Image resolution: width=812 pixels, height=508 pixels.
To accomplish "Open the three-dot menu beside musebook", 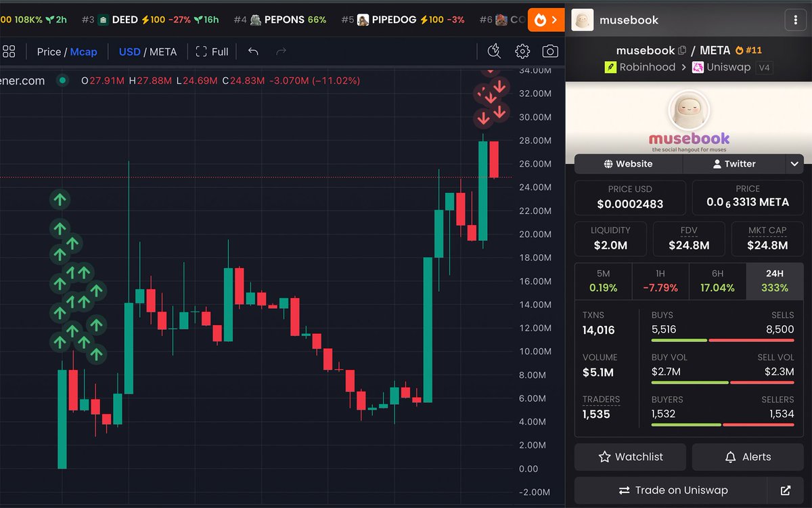I will coord(795,20).
